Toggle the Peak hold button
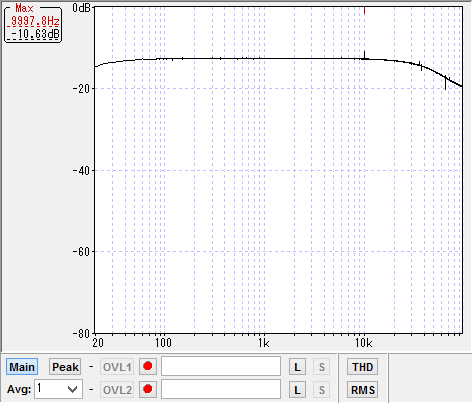This screenshot has height=403, width=473. [65, 367]
